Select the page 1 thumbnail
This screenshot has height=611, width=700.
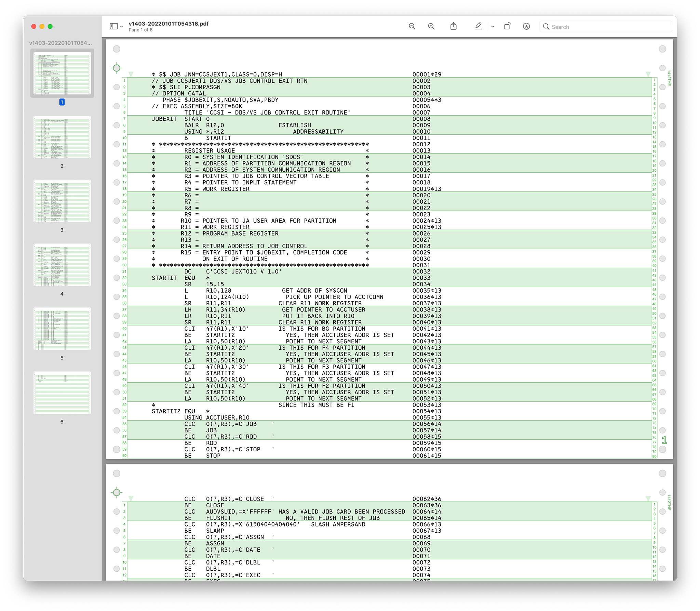coord(62,73)
